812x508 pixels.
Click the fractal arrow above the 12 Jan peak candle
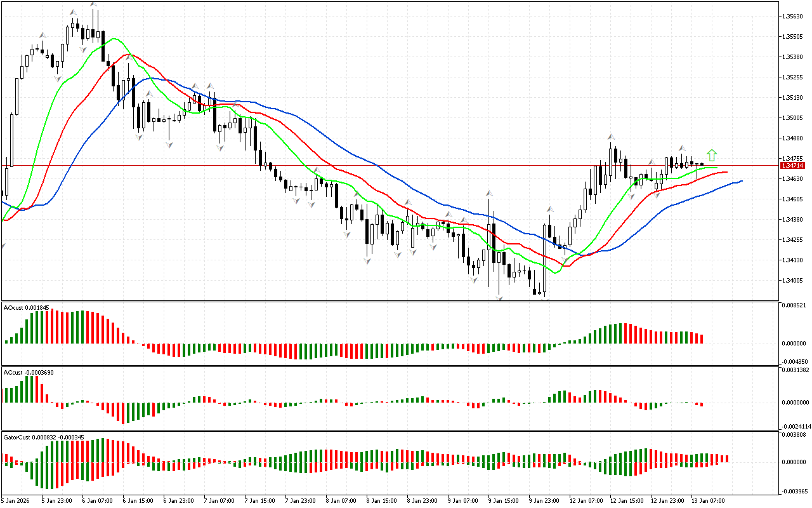(x=611, y=137)
